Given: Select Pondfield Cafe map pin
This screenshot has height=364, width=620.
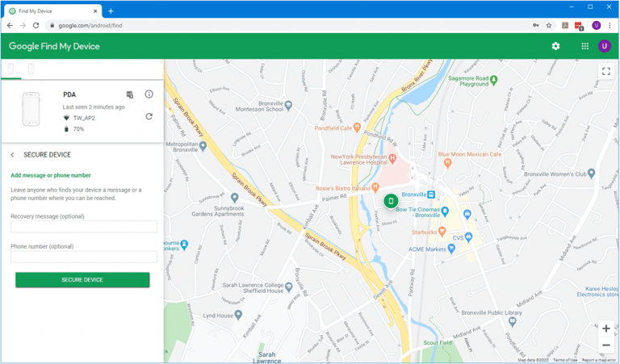Looking at the screenshot, I should pyautogui.click(x=357, y=128).
